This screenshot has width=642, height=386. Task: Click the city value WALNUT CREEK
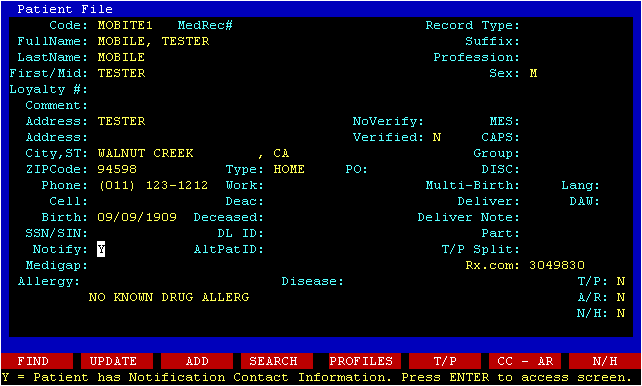tap(145, 153)
